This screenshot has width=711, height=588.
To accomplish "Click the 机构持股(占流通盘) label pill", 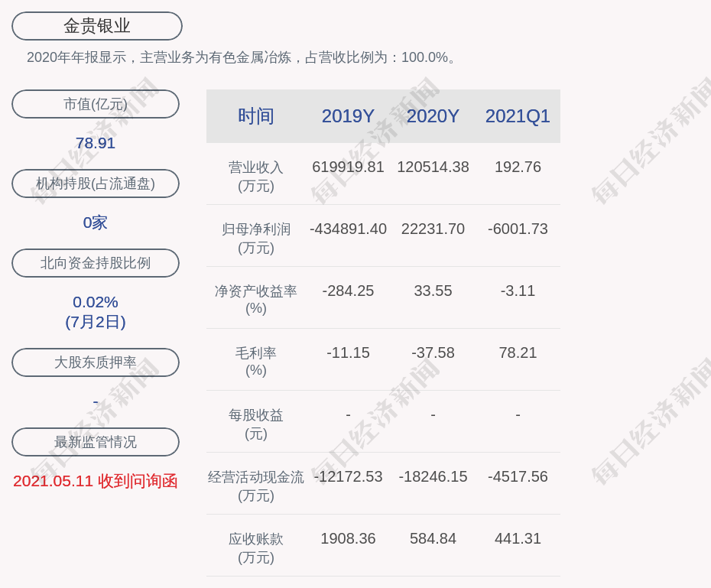I will pos(96,184).
